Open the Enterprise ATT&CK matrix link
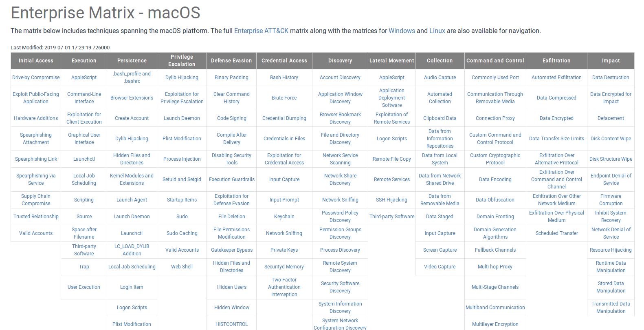The height and width of the screenshot is (330, 644). [261, 31]
